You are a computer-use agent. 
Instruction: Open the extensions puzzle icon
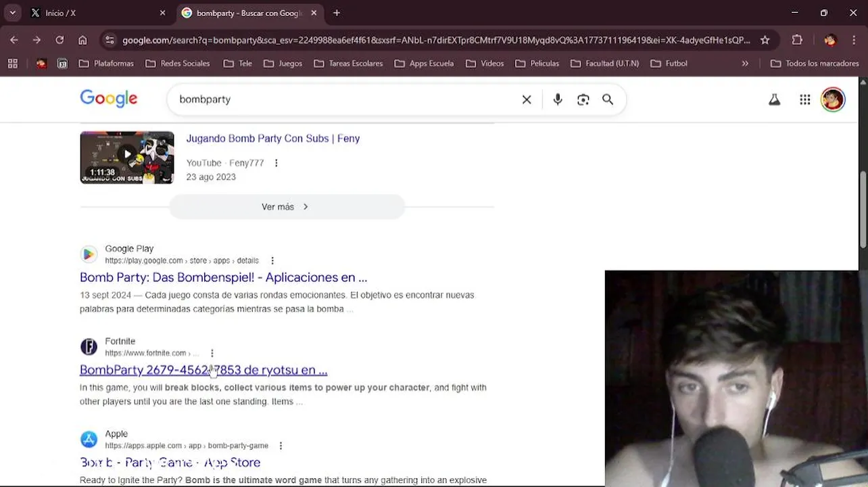(797, 40)
